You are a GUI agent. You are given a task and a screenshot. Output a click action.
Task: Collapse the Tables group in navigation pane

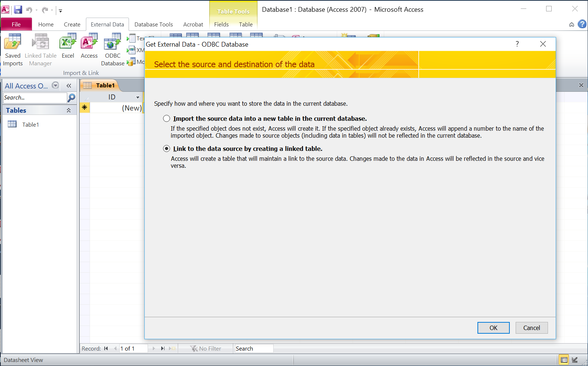[69, 110]
